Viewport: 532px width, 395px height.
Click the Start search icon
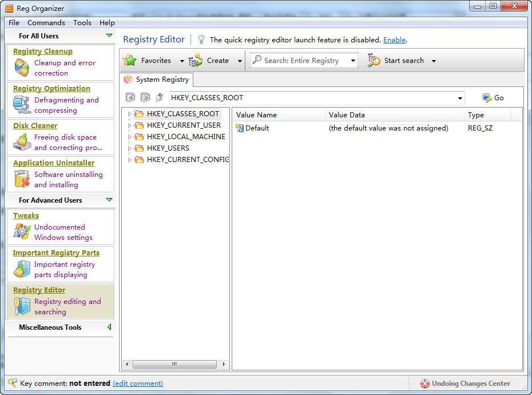click(x=374, y=61)
